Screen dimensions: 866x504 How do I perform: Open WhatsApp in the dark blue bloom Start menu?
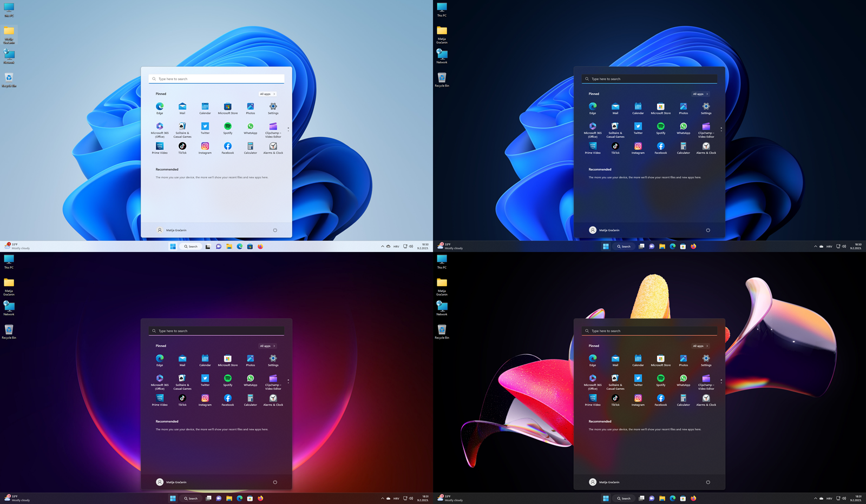pyautogui.click(x=684, y=128)
